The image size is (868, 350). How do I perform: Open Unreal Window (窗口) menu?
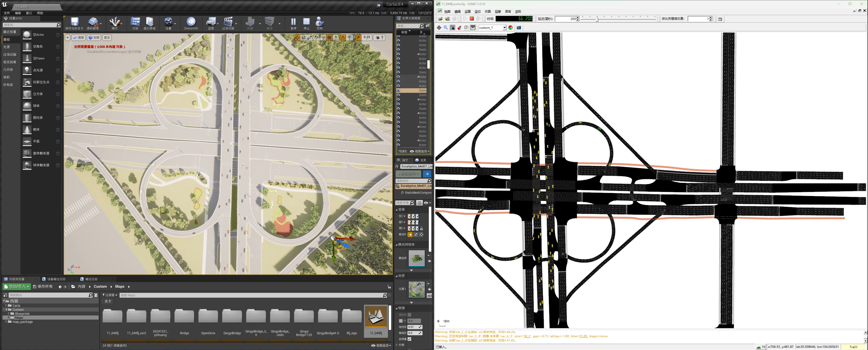pos(29,13)
